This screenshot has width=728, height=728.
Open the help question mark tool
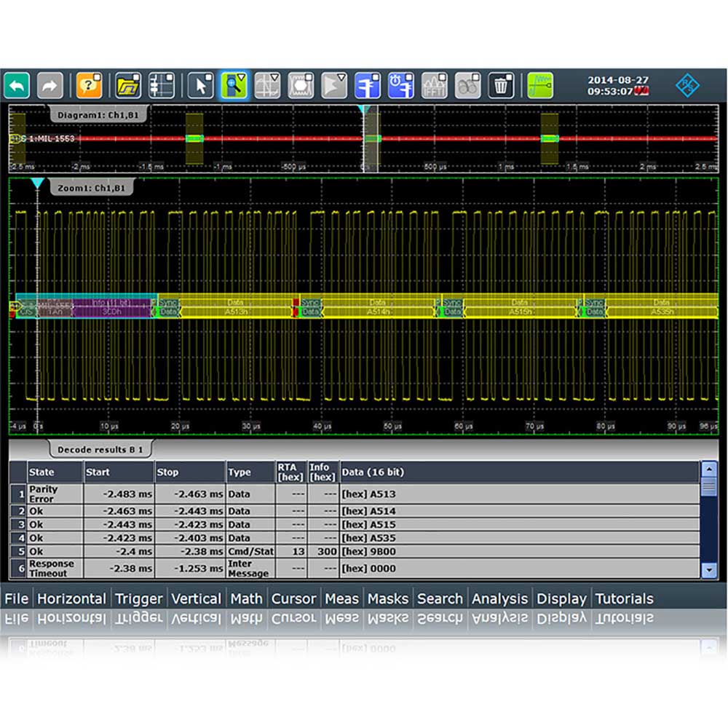[89, 86]
